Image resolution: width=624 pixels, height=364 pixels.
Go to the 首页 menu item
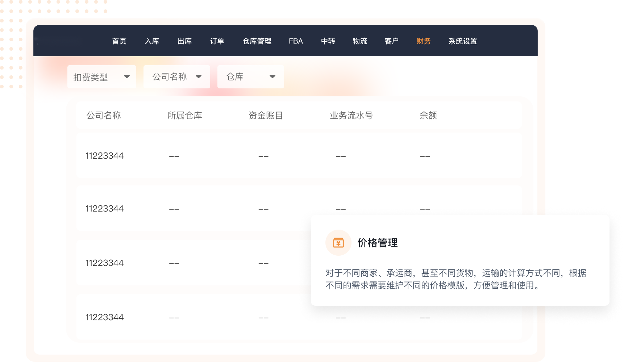pos(119,41)
